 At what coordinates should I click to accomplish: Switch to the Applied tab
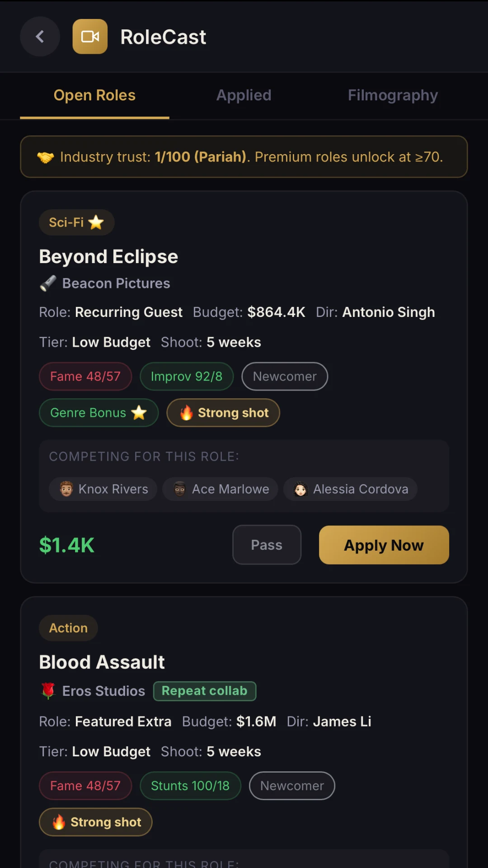[x=244, y=95]
